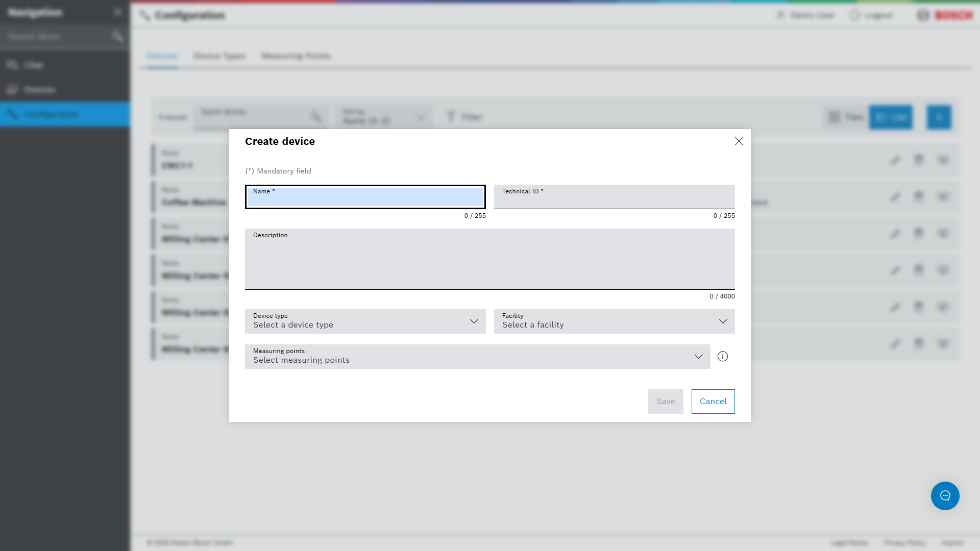Screen dimensions: 980x551
Task: Expand the Facility dropdown
Action: [x=615, y=321]
